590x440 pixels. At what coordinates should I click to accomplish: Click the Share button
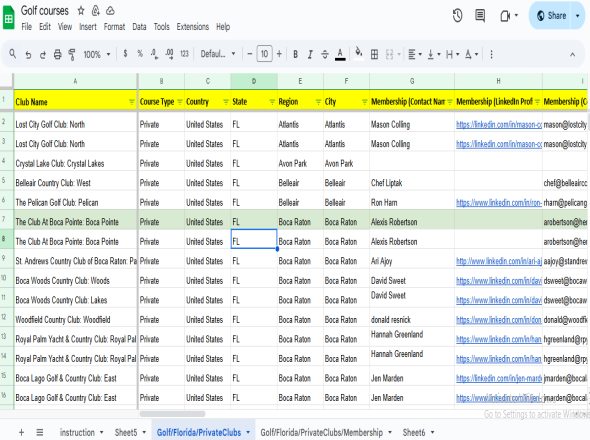(550, 15)
